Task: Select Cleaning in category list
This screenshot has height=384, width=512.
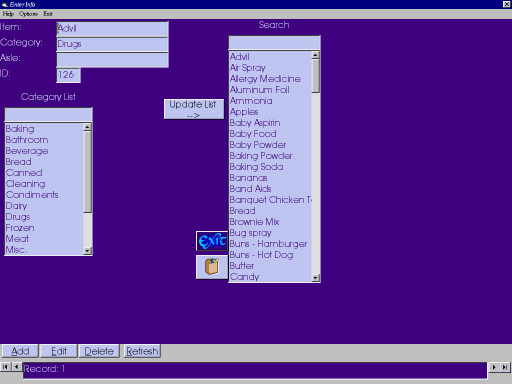Action: 44,184
